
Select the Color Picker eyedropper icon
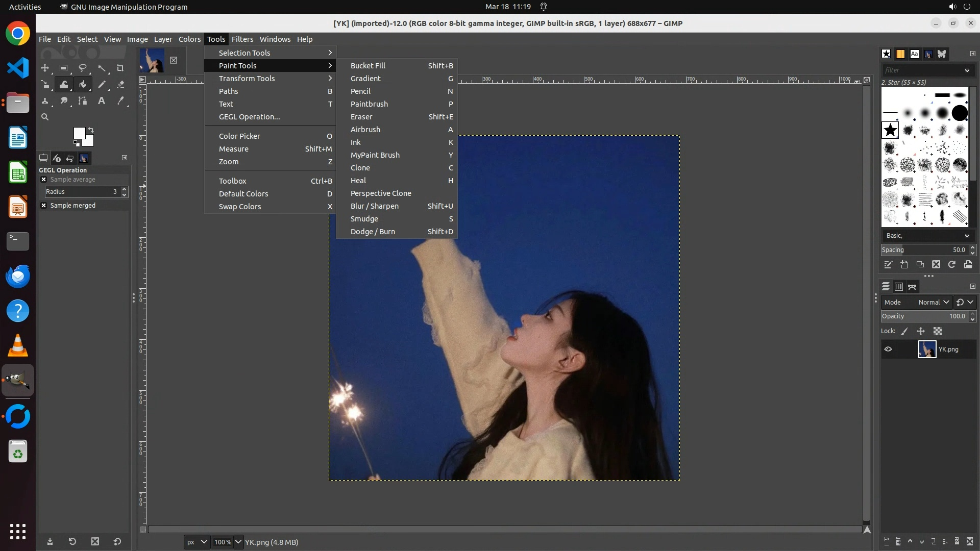pos(120,101)
